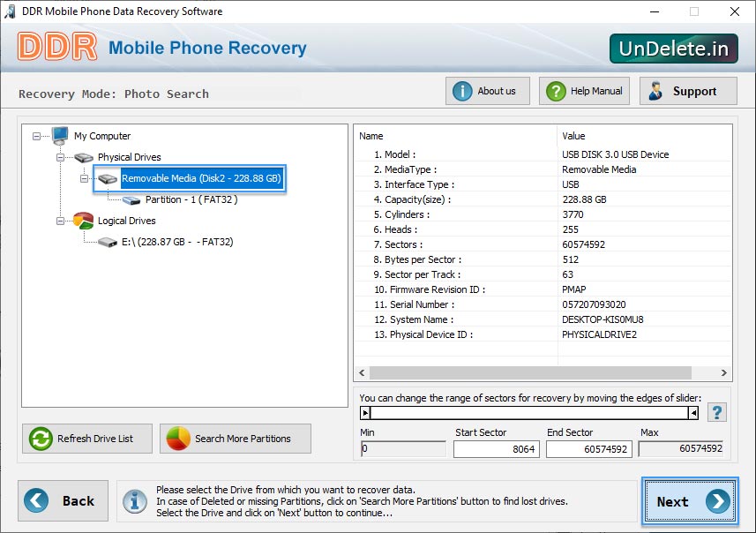Click Search More Partitions button
The height and width of the screenshot is (533, 756).
[236, 439]
